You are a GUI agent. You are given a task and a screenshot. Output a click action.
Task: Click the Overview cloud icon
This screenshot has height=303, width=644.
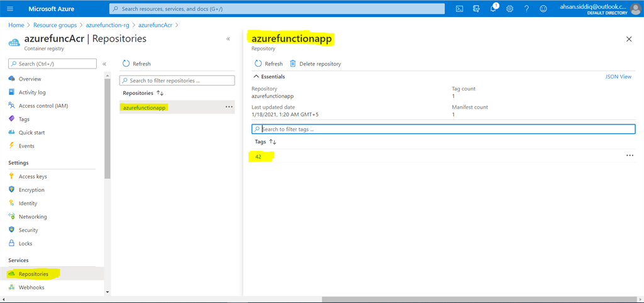[12, 79]
